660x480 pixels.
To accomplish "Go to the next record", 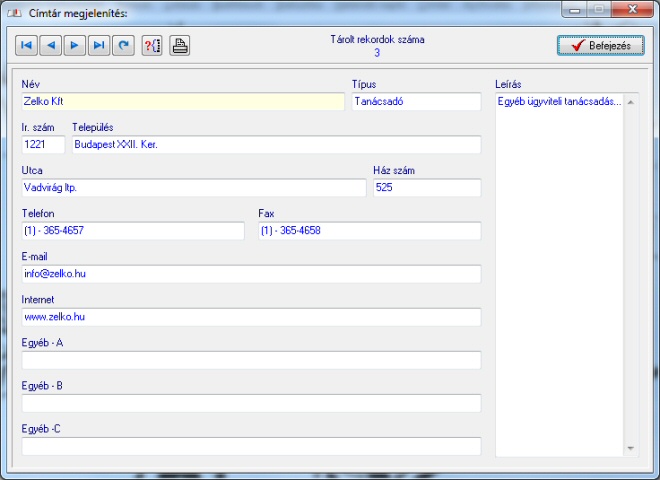I will [x=75, y=45].
